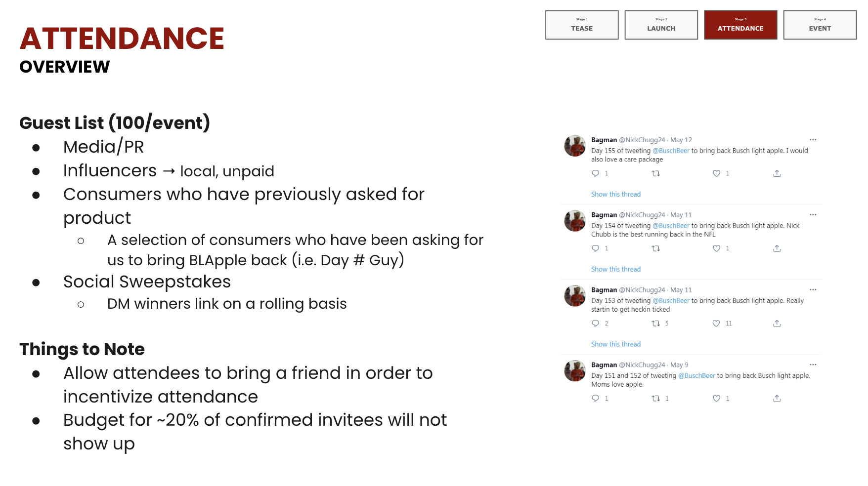
Task: Reply to the Day 151 and 152 tweet
Action: click(x=596, y=398)
